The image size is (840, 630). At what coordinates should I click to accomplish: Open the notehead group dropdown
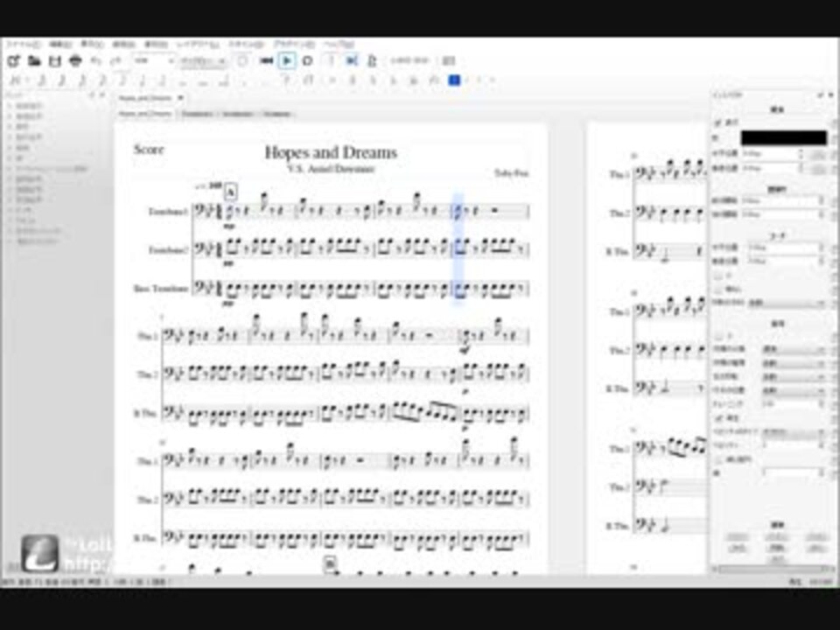tap(794, 349)
